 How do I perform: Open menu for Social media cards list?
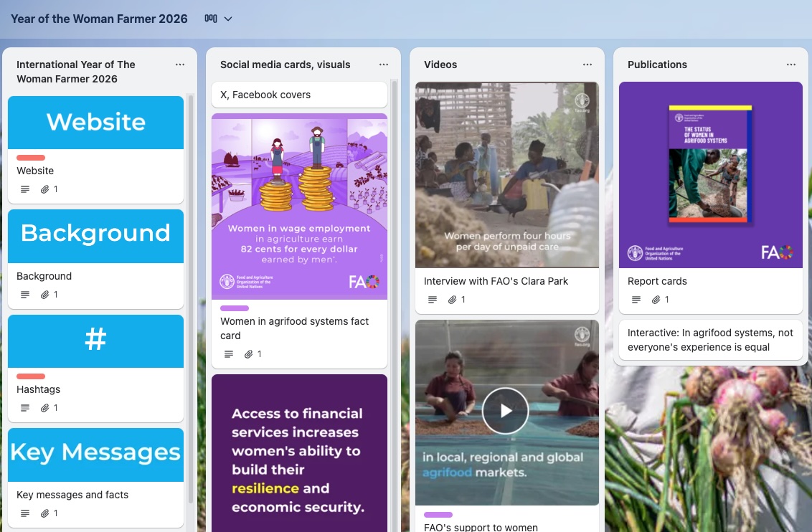[384, 65]
